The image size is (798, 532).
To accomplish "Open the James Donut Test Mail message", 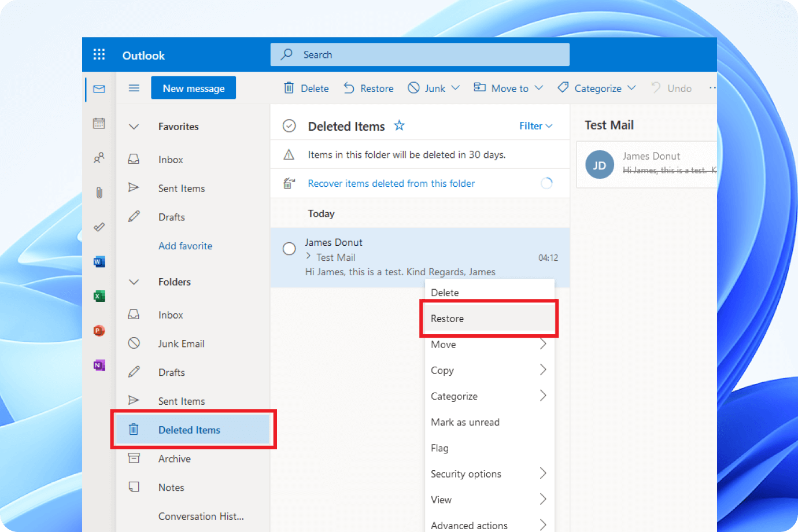I will click(420, 257).
